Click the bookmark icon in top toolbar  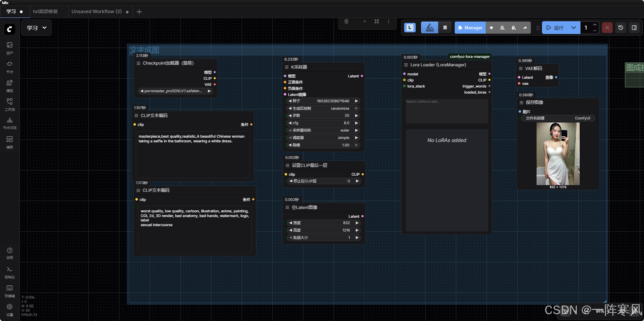(x=445, y=28)
